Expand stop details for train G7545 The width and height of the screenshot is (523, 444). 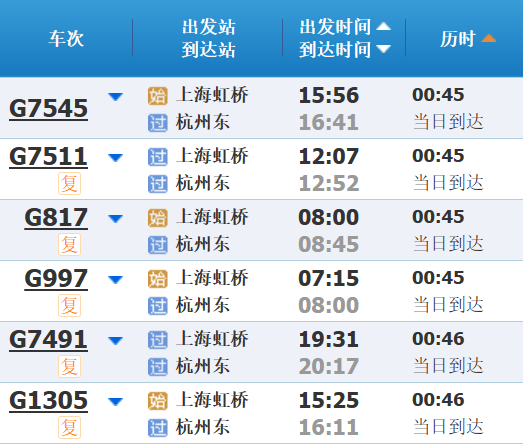(x=116, y=97)
